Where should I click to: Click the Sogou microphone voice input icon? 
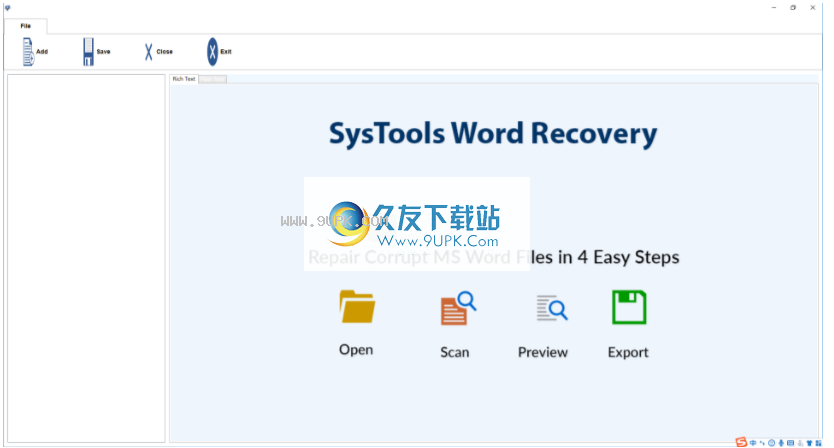click(781, 443)
